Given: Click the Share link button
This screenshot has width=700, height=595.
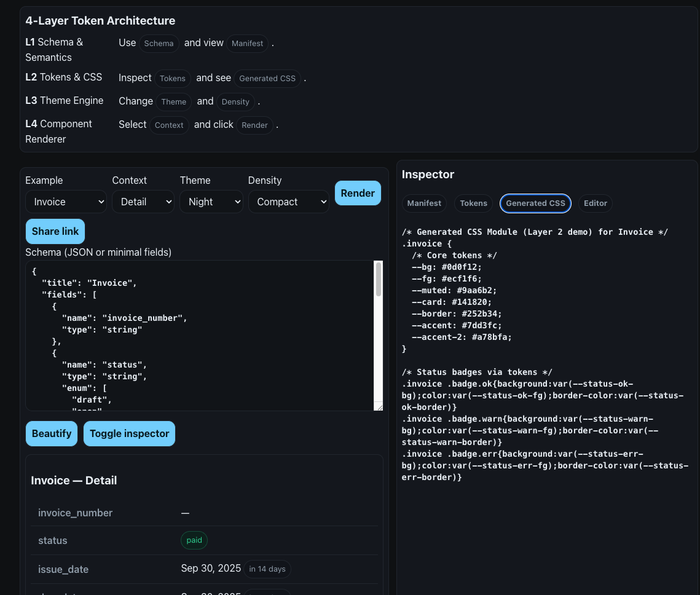Looking at the screenshot, I should 55,231.
